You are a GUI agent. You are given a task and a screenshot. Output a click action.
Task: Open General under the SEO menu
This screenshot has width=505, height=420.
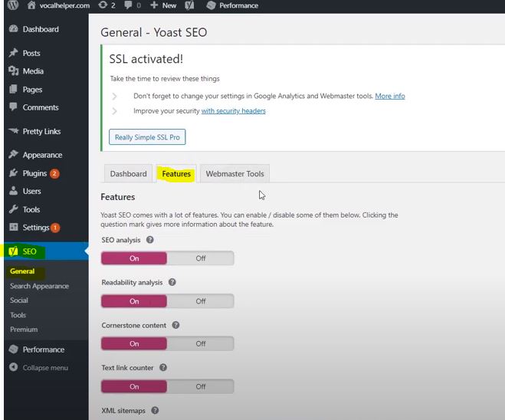22,271
